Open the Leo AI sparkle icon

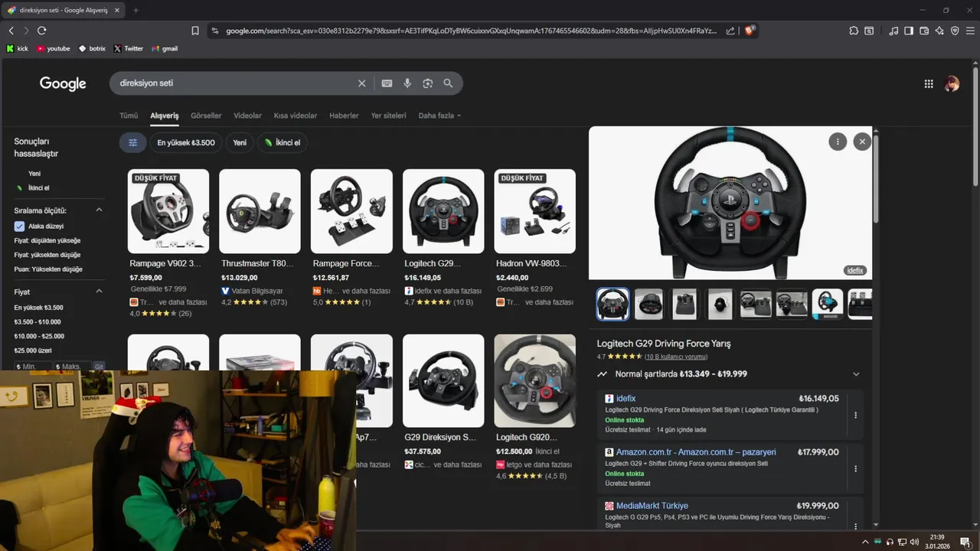point(939,31)
